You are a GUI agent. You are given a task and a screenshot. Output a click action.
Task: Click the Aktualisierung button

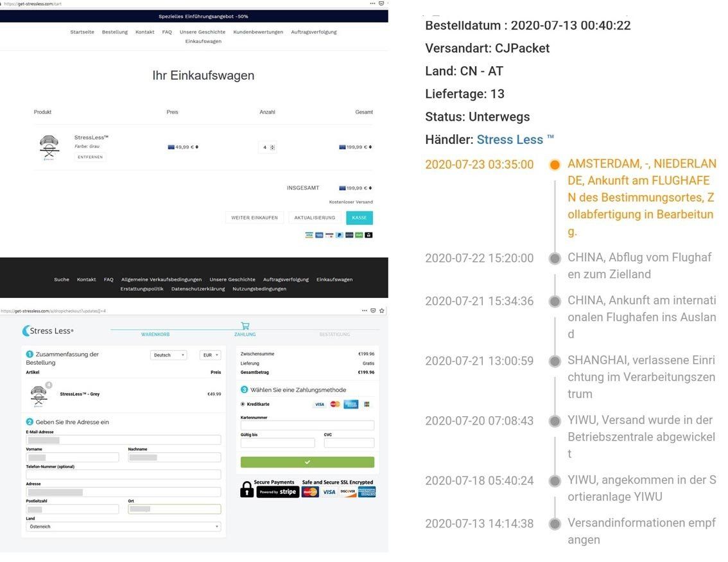tap(315, 218)
